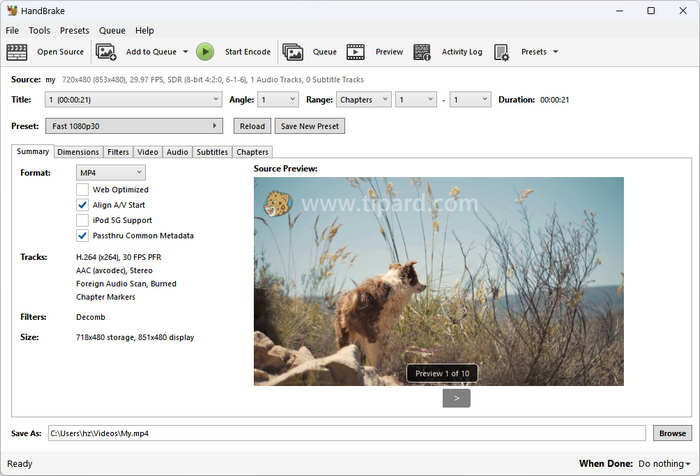The image size is (700, 476).
Task: Click the Presets document-gear icon
Action: click(501, 52)
